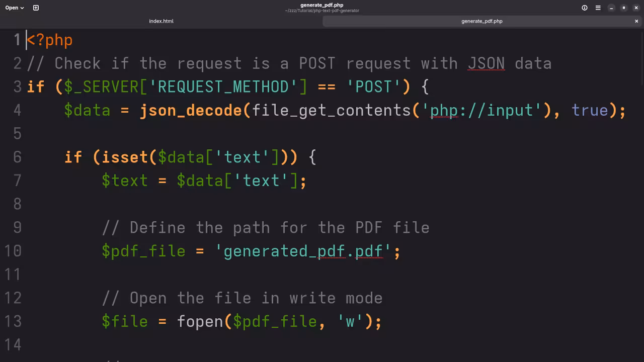Select the generate_pdf.php tab

[x=481, y=21]
